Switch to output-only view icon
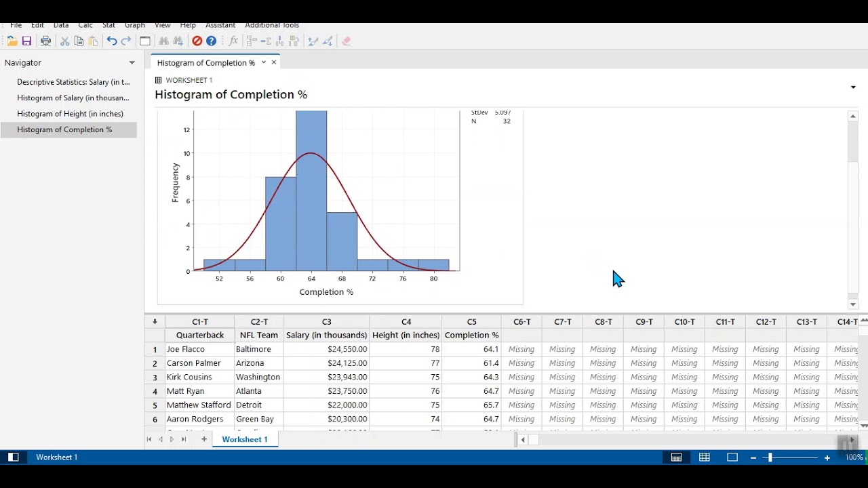The width and height of the screenshot is (868, 488). pyautogui.click(x=732, y=457)
